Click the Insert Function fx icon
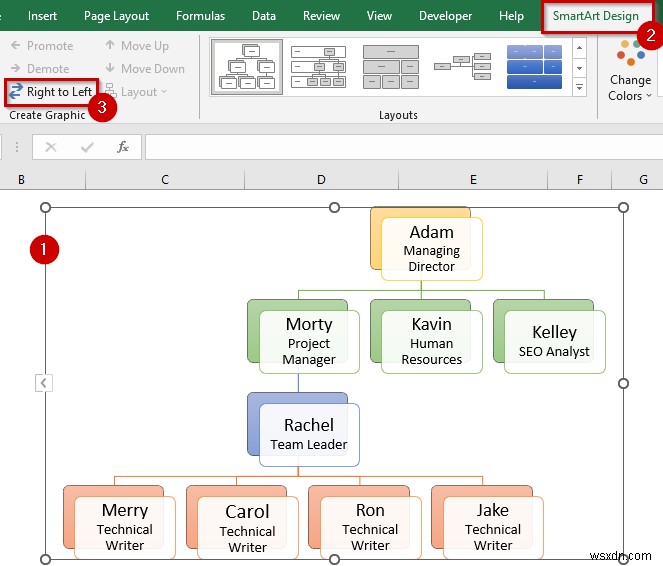This screenshot has height=566, width=663. click(123, 147)
